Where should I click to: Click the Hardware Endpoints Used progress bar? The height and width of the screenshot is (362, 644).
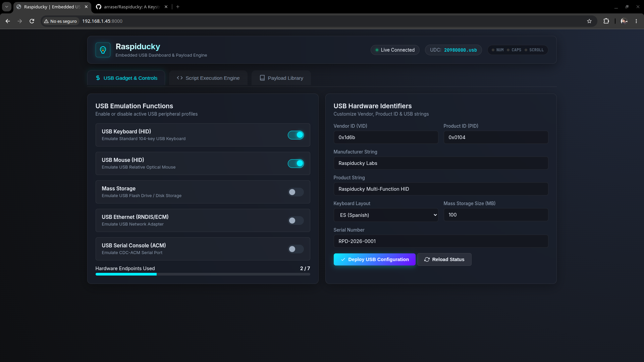point(203,274)
